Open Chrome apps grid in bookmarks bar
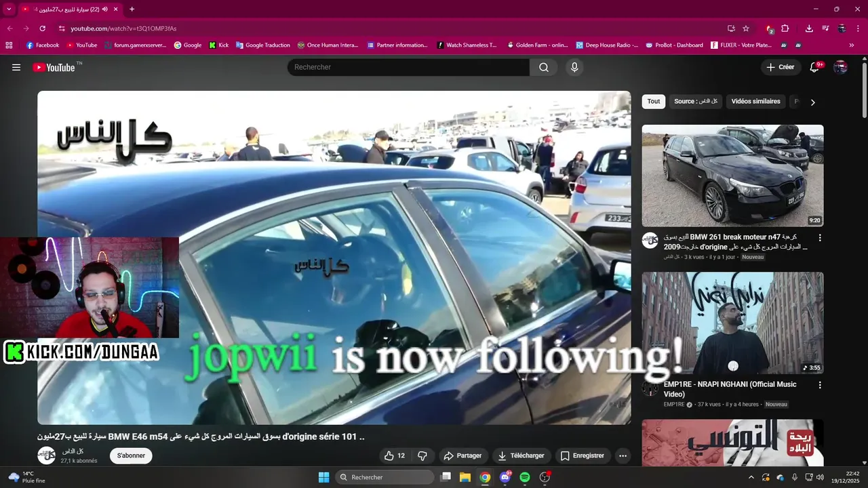868x488 pixels. (x=9, y=45)
